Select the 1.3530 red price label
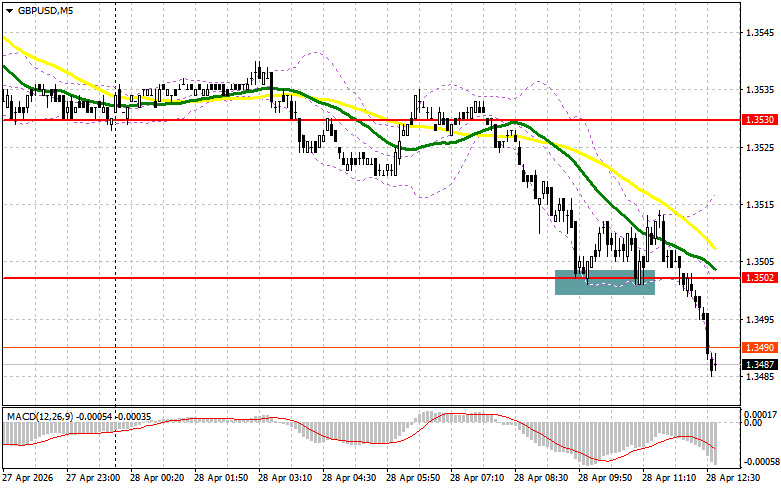 pyautogui.click(x=760, y=120)
